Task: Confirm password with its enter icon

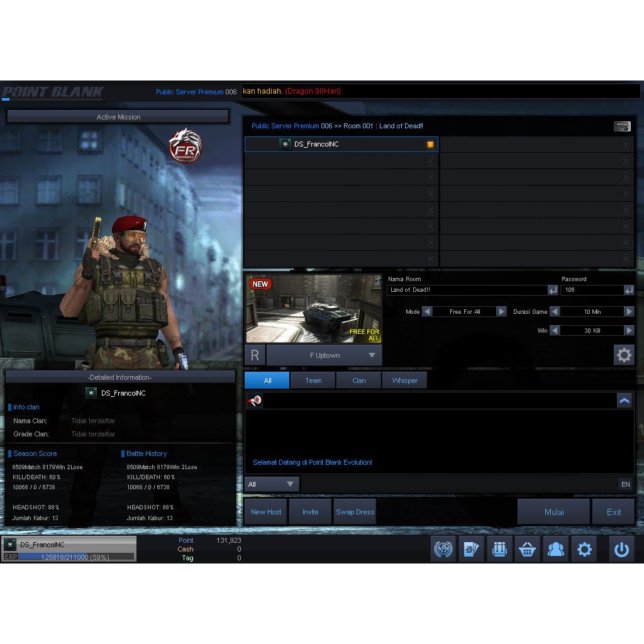Action: pos(629,291)
